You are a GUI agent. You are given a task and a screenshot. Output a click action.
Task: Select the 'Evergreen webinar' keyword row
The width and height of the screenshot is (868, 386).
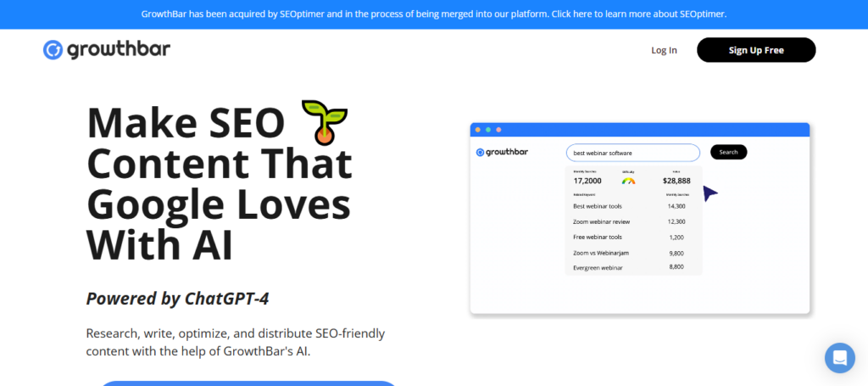tap(633, 267)
